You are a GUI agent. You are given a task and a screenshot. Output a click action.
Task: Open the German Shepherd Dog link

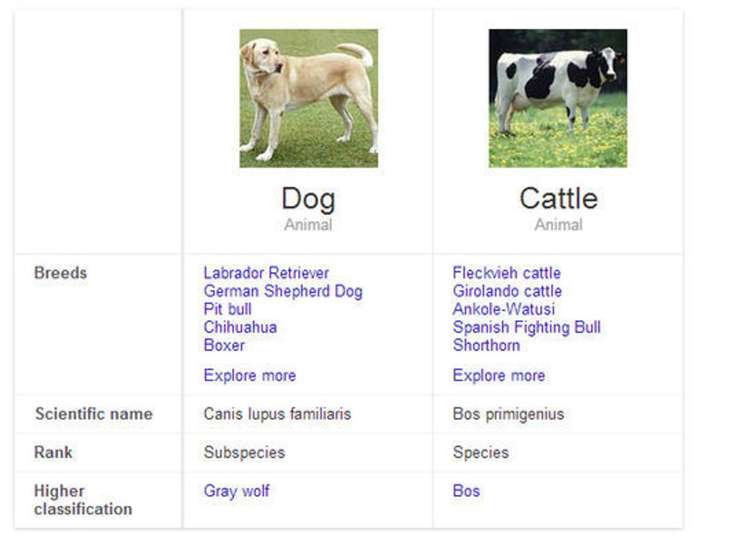283,291
